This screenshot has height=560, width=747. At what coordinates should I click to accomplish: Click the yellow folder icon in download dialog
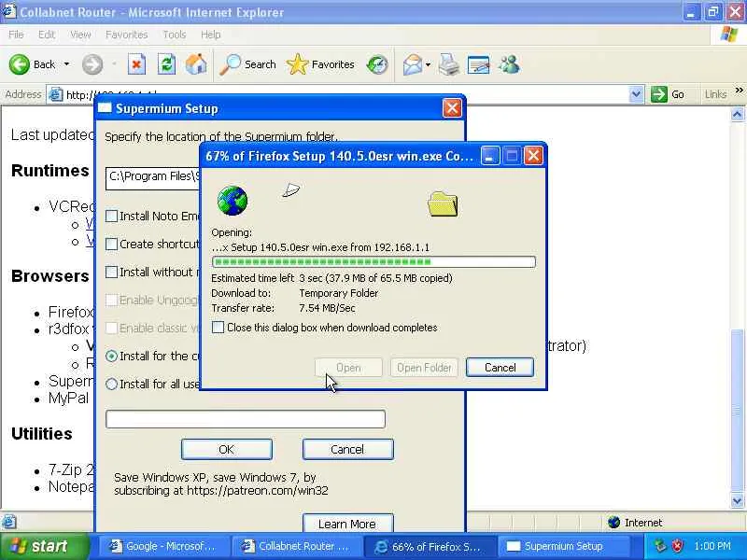click(443, 203)
